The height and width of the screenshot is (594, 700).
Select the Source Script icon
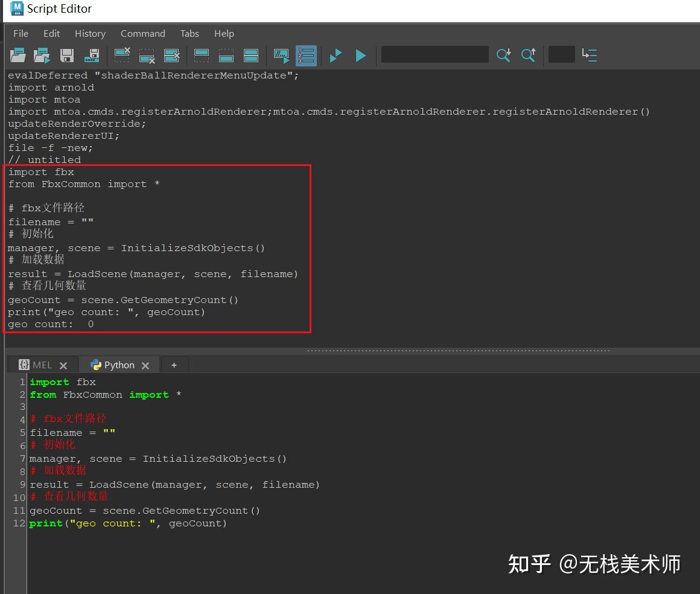[42, 55]
